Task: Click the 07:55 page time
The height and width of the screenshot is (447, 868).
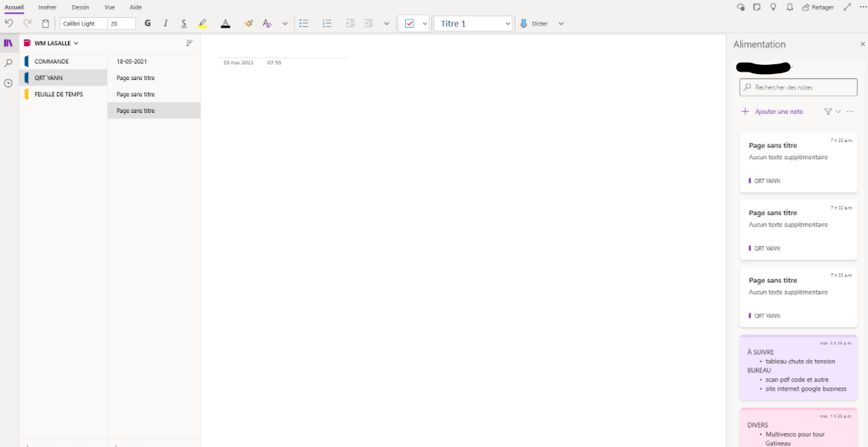Action: click(x=274, y=63)
